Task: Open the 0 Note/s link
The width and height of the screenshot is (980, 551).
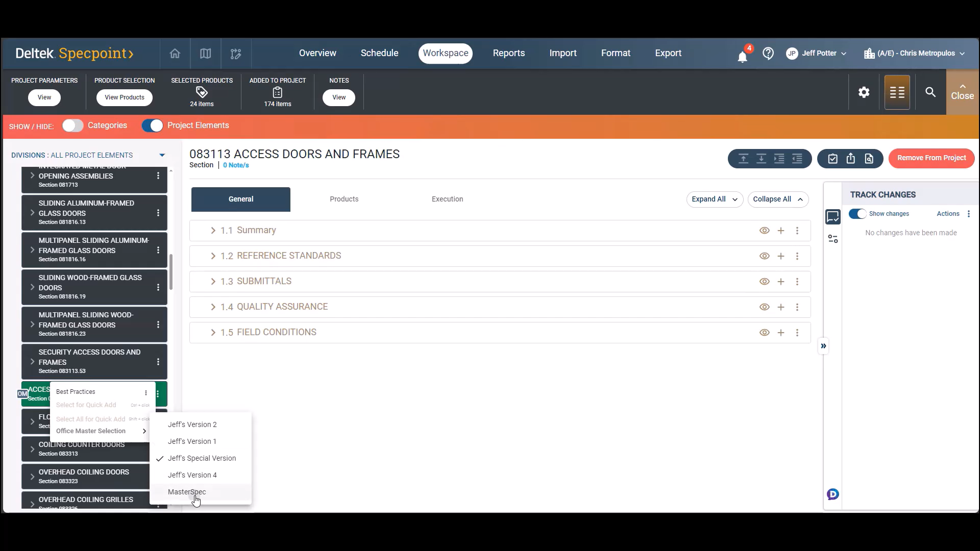Action: coord(236,165)
